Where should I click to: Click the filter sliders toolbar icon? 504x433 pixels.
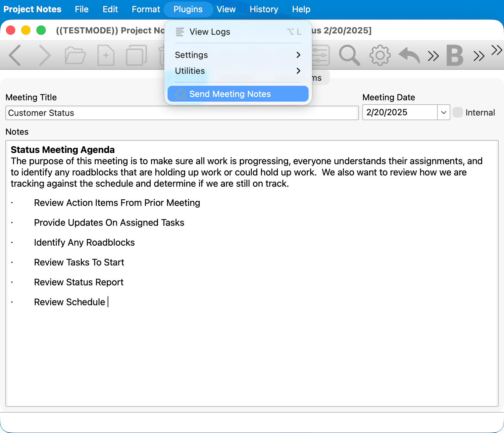tap(320, 55)
